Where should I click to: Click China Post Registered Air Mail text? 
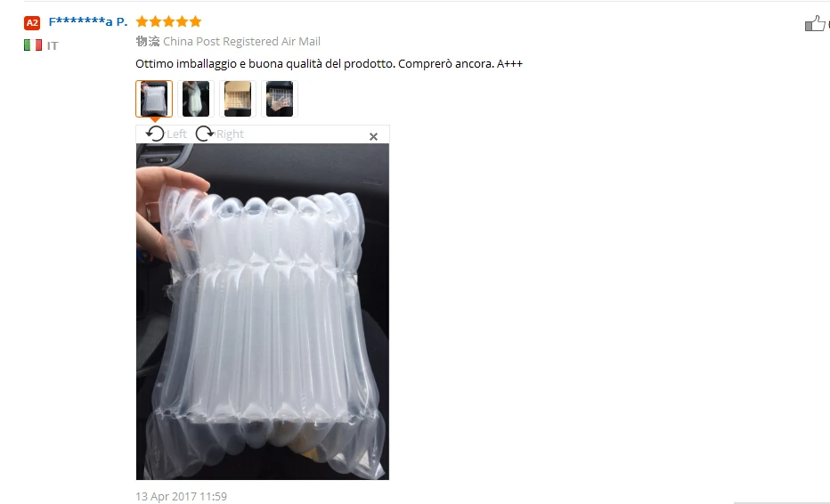[241, 41]
